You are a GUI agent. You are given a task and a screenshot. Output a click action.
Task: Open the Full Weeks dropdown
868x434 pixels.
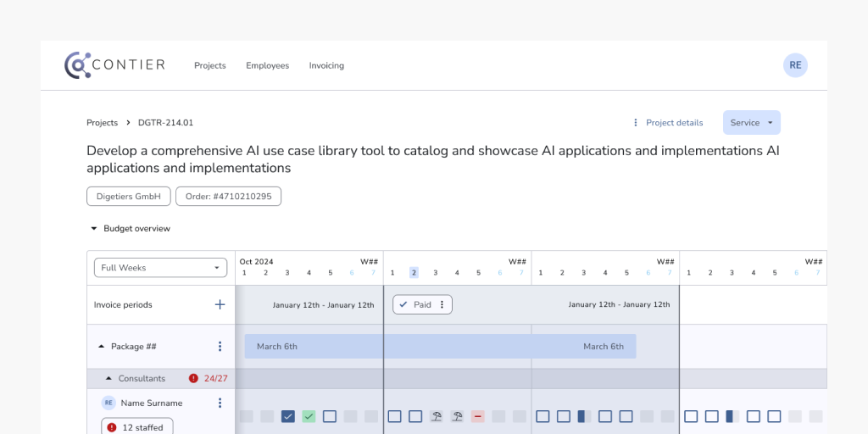tap(160, 267)
